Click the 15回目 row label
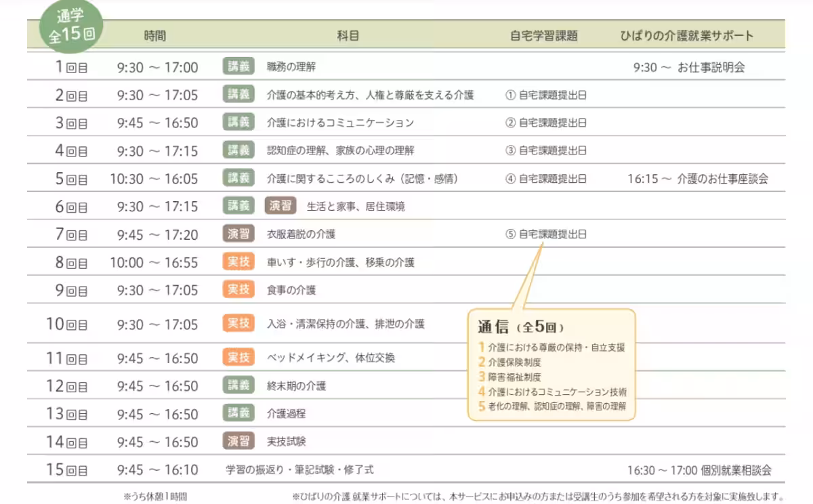 [66, 470]
